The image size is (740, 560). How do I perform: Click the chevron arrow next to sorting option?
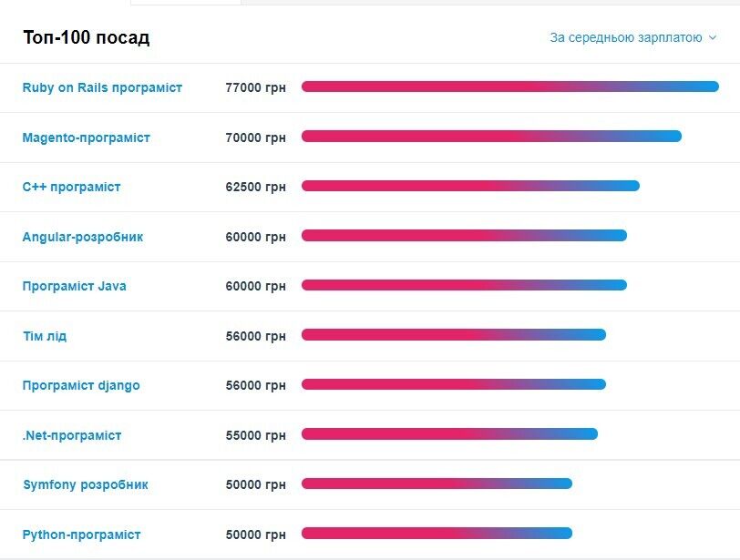(x=713, y=38)
